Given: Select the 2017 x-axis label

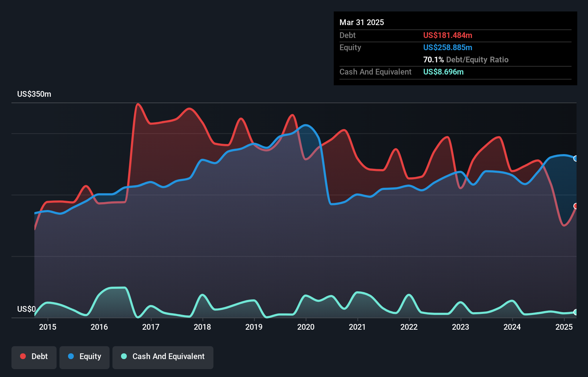Looking at the screenshot, I should (x=151, y=327).
